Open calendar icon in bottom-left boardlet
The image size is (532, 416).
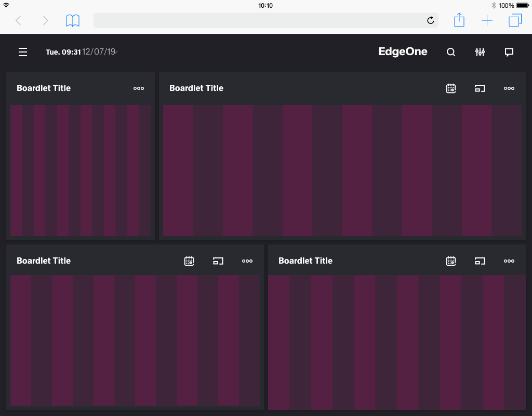(189, 261)
